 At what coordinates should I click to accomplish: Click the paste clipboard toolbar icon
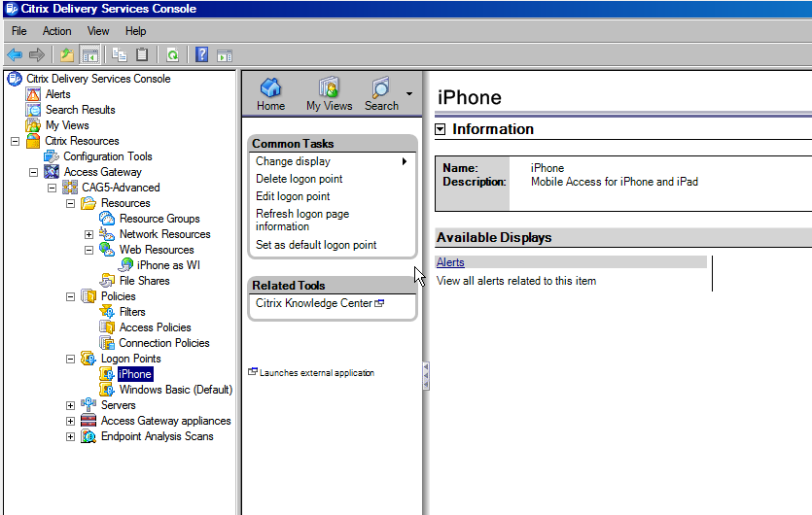click(142, 54)
